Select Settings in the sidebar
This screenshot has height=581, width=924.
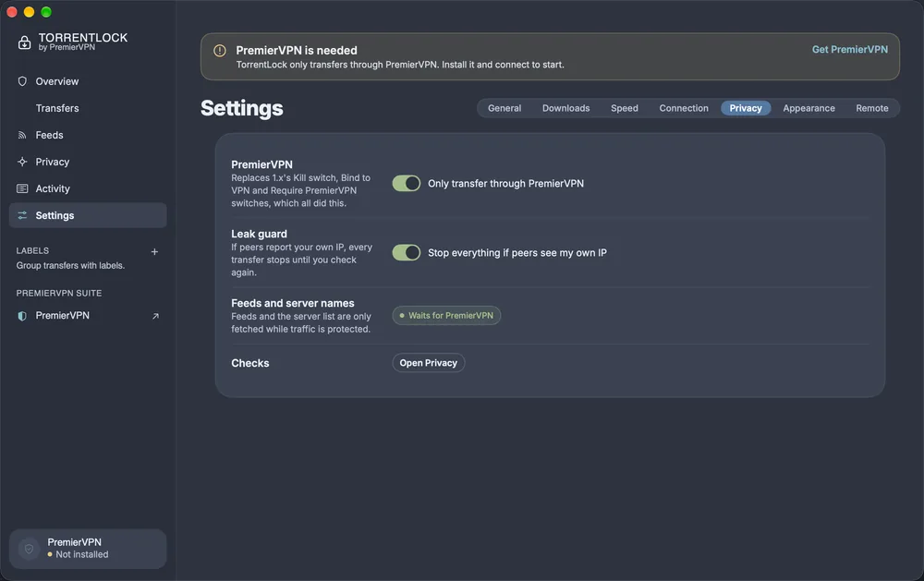tap(88, 215)
